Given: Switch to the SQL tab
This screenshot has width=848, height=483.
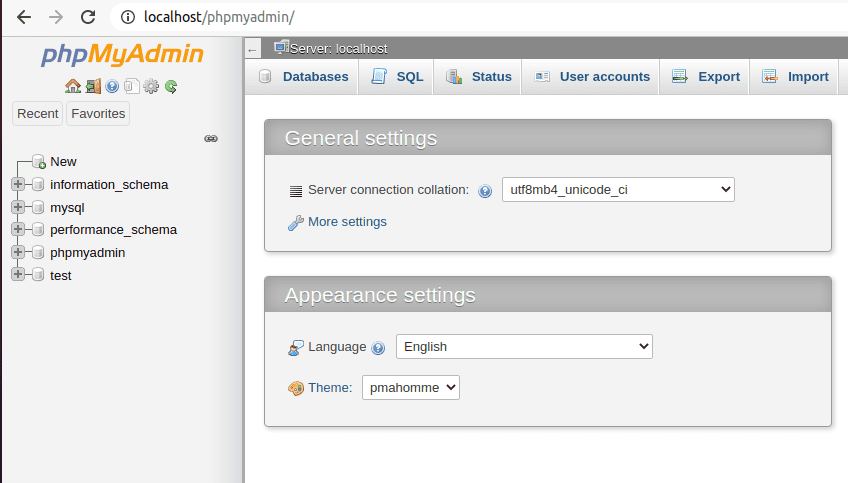Looking at the screenshot, I should (396, 77).
